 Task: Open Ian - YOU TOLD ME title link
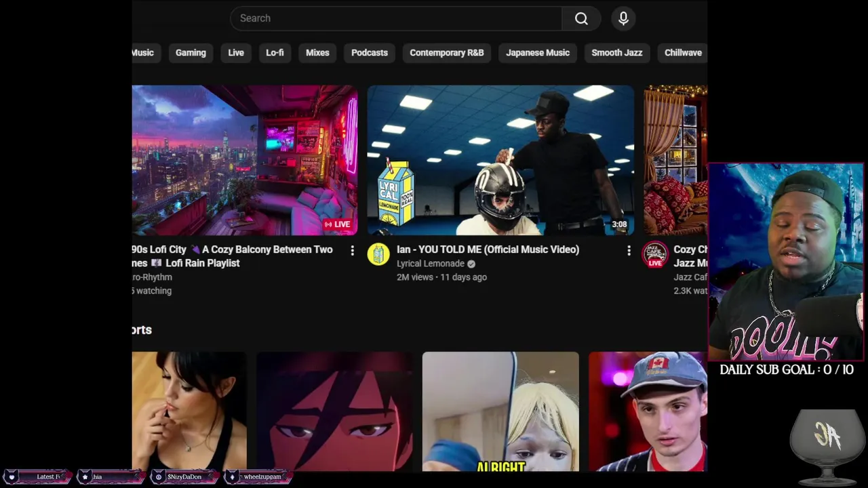[488, 249]
